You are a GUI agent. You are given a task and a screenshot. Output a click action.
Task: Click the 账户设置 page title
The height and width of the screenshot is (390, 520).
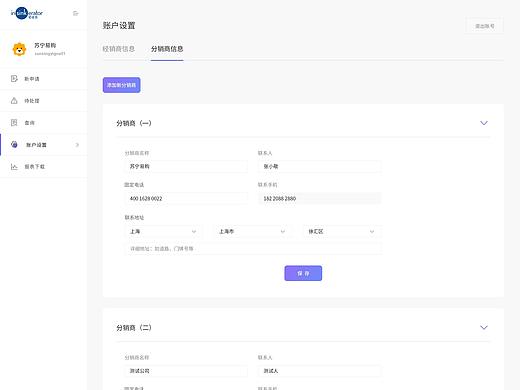(x=119, y=25)
